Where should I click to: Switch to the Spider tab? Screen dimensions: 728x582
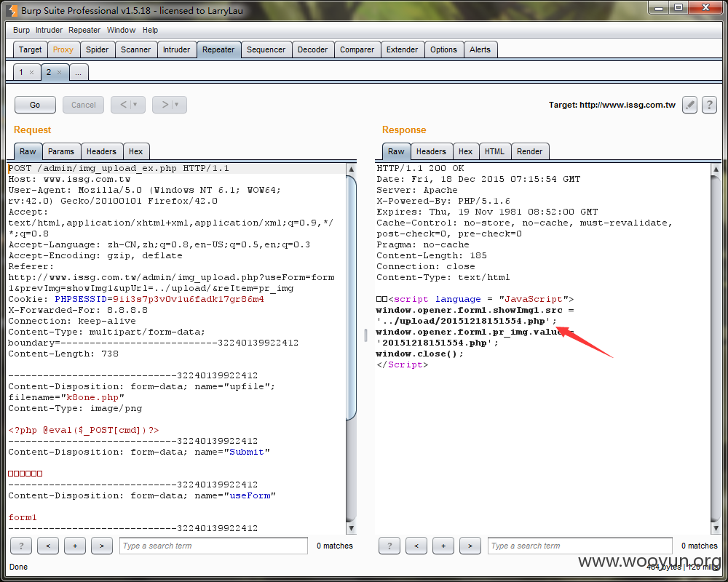[x=97, y=49]
